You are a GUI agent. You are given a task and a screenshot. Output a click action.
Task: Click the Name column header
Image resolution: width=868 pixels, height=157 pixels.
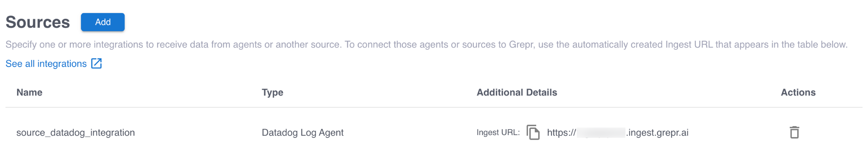(x=29, y=93)
